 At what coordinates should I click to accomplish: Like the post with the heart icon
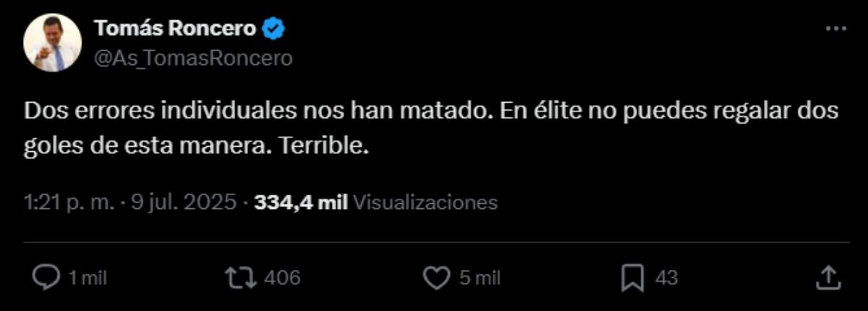pyautogui.click(x=436, y=278)
